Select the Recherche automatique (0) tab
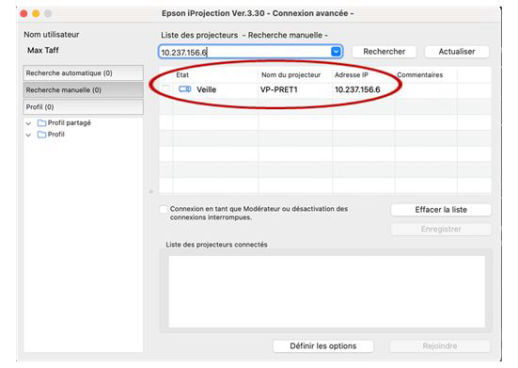Viewport: 518px width, 368px height. click(83, 73)
